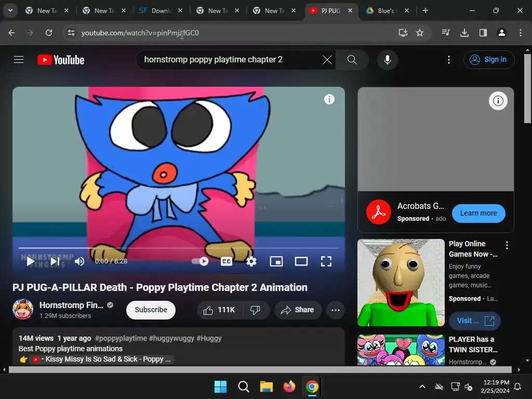Go to the YouTube home logo
This screenshot has width=532, height=399.
click(61, 60)
